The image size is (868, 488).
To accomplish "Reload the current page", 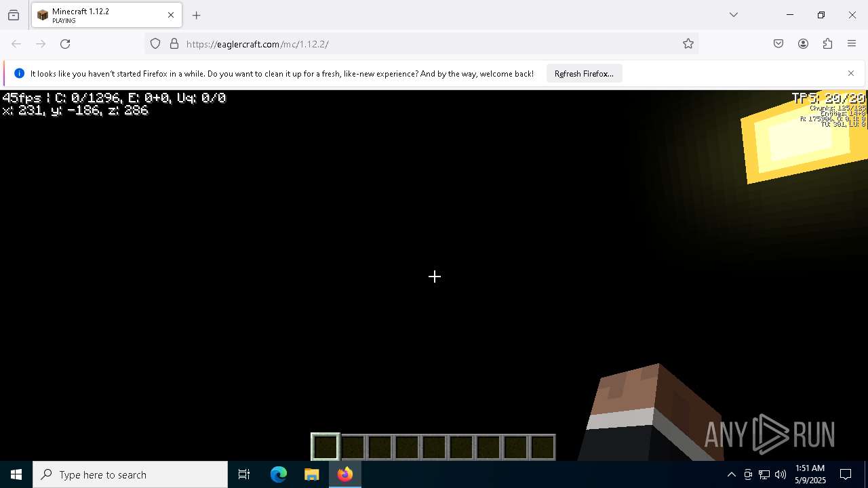I will [65, 44].
